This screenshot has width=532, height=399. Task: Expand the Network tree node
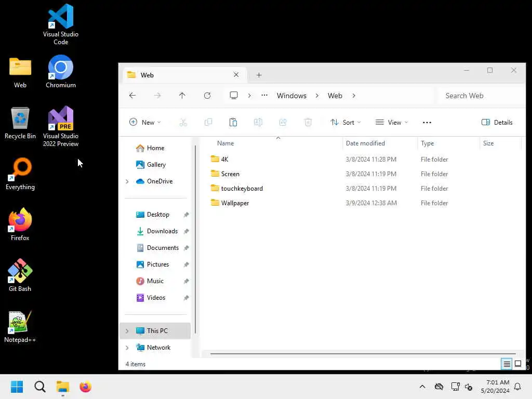(x=127, y=348)
